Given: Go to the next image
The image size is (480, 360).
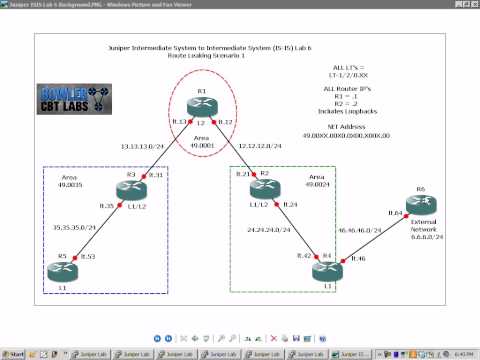Looking at the screenshot, I should click(169, 339).
